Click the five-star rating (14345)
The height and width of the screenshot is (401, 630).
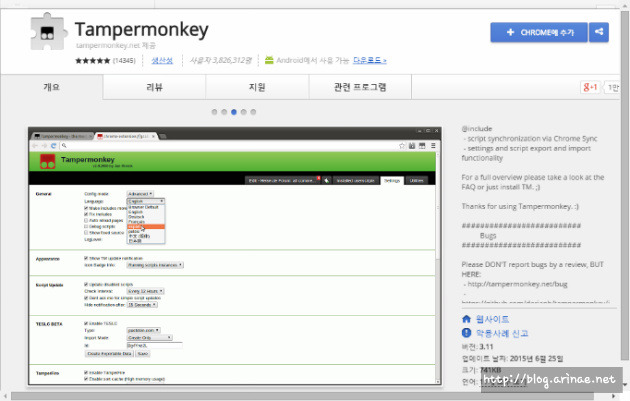tap(105, 61)
